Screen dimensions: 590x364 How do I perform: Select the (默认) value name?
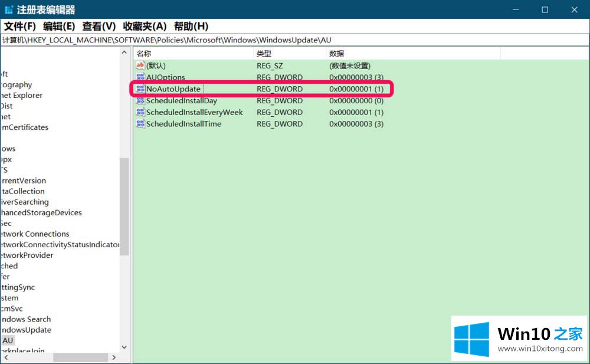pyautogui.click(x=156, y=65)
